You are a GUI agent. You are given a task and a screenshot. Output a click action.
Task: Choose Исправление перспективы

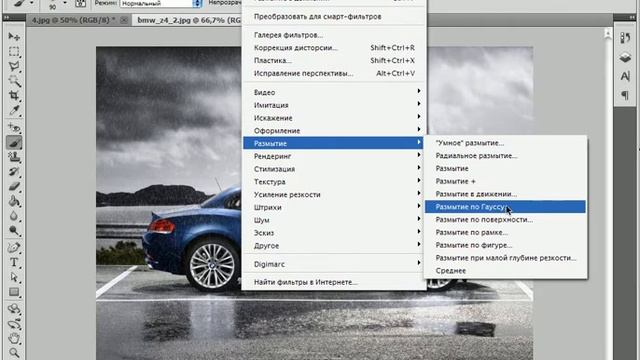point(334,73)
